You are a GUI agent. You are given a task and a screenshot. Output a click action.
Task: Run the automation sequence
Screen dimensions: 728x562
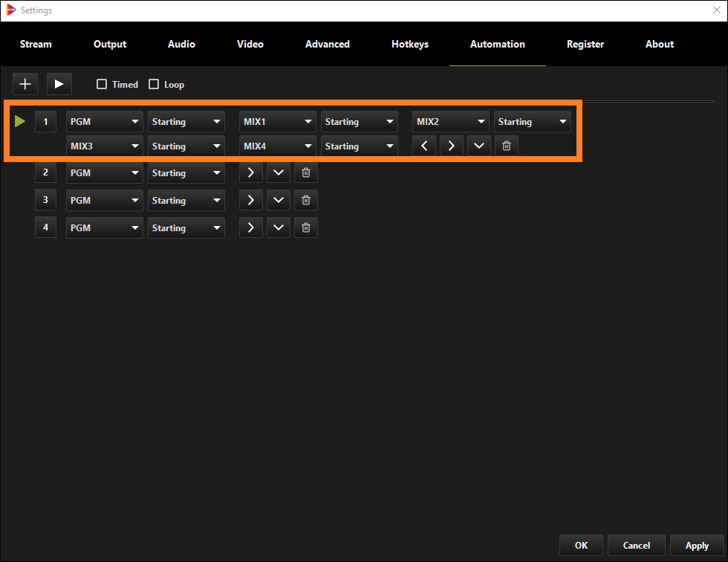(x=59, y=83)
